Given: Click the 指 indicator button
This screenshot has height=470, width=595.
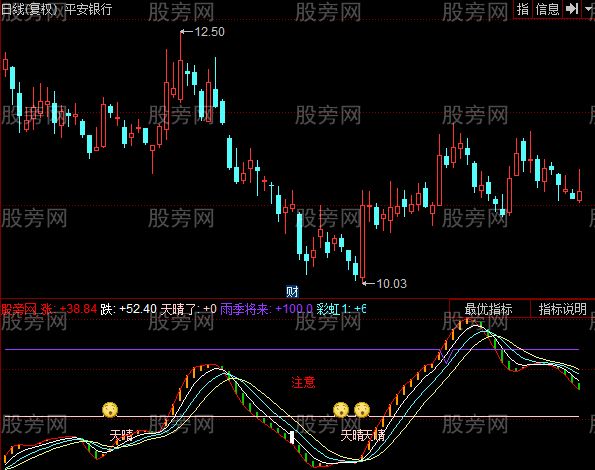Looking at the screenshot, I should pyautogui.click(x=523, y=9).
